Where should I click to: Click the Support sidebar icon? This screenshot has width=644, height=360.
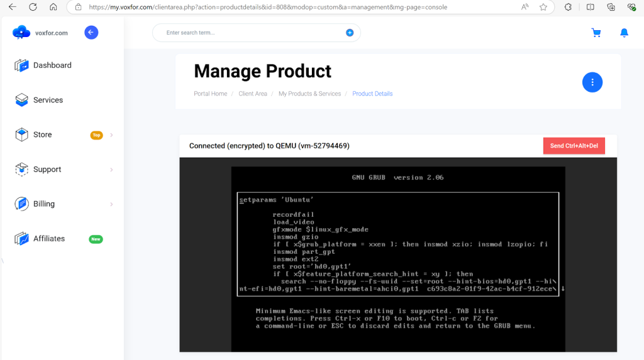[21, 169]
